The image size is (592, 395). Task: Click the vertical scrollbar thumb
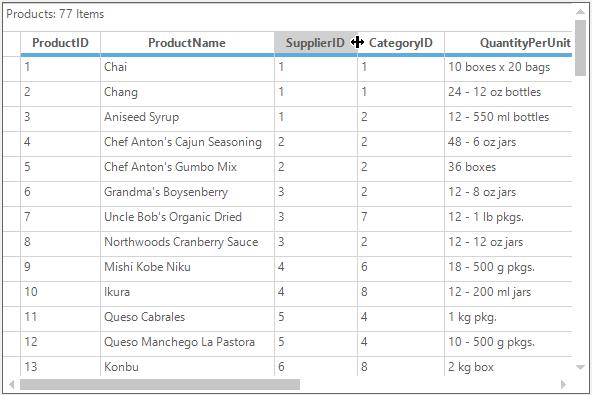coord(580,48)
